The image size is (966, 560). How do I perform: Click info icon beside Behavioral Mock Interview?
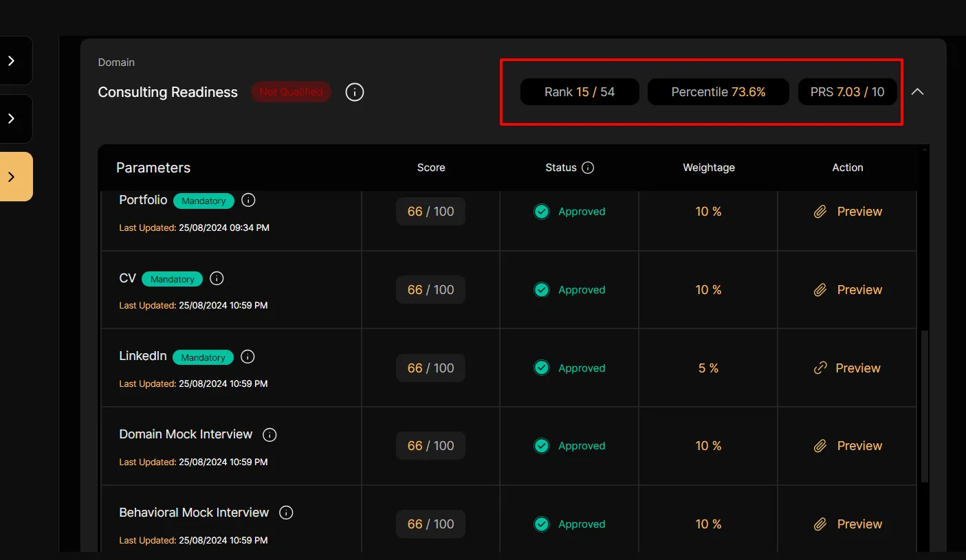287,513
